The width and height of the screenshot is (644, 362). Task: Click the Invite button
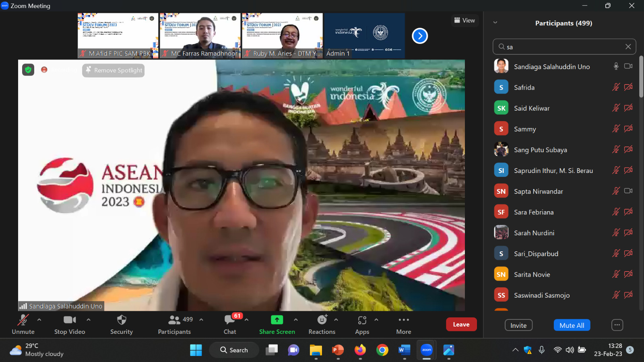518,325
